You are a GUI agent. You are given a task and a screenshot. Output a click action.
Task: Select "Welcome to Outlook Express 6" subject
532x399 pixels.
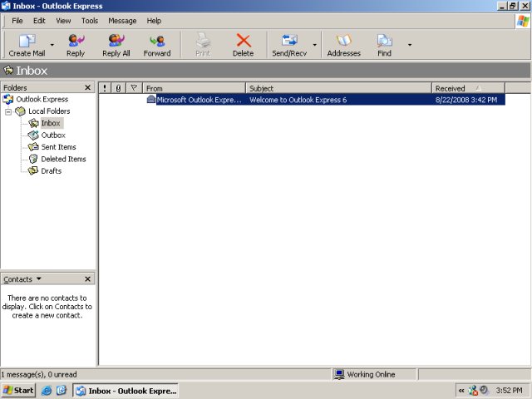click(x=298, y=100)
